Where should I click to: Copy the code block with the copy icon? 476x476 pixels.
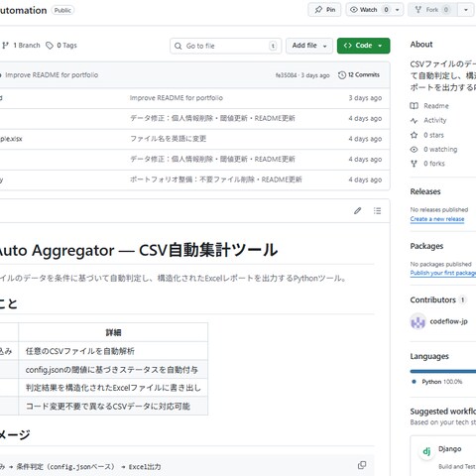[362, 465]
